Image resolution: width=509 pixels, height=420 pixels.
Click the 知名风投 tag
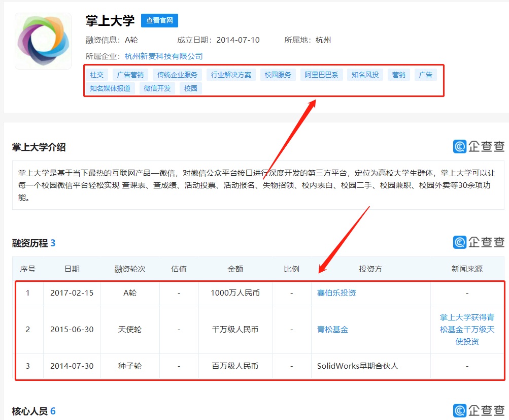(x=364, y=74)
